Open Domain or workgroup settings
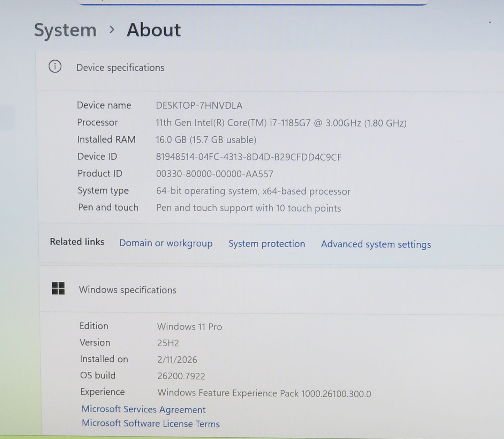 pyautogui.click(x=166, y=243)
